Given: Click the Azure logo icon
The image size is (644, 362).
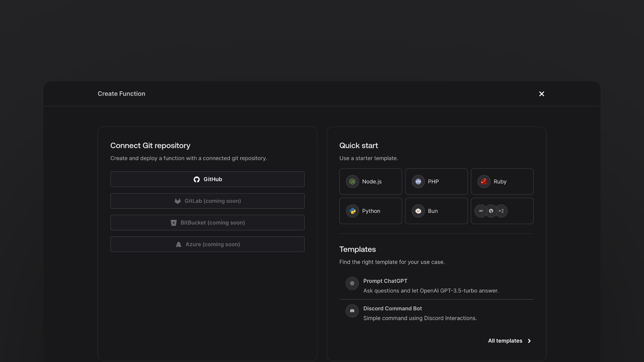Looking at the screenshot, I should [179, 244].
